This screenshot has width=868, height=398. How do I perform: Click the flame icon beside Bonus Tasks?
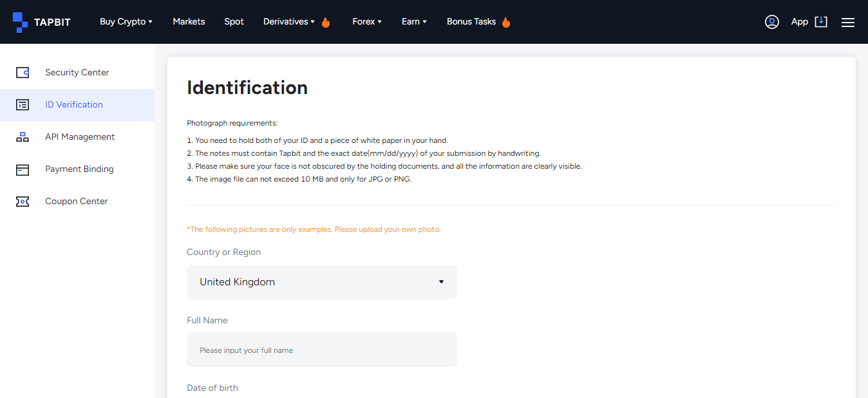(506, 23)
